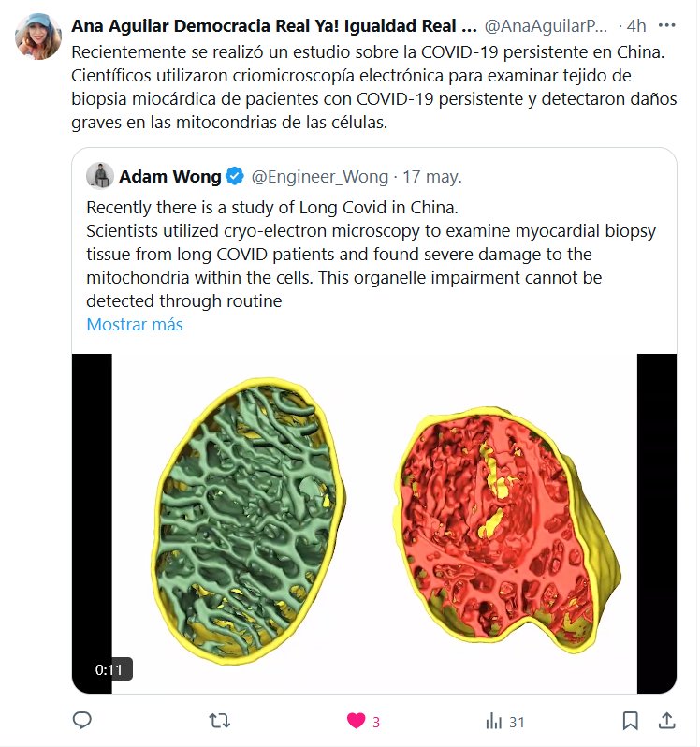Viewport: 700px width, 747px height.
Task: Unlike the post with the pink heart
Action: pyautogui.click(x=356, y=721)
